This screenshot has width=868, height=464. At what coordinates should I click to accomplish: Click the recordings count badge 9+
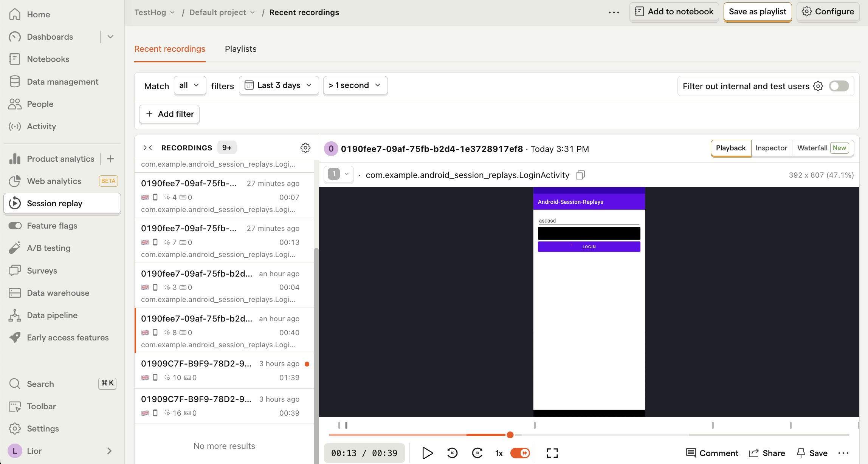[227, 148]
